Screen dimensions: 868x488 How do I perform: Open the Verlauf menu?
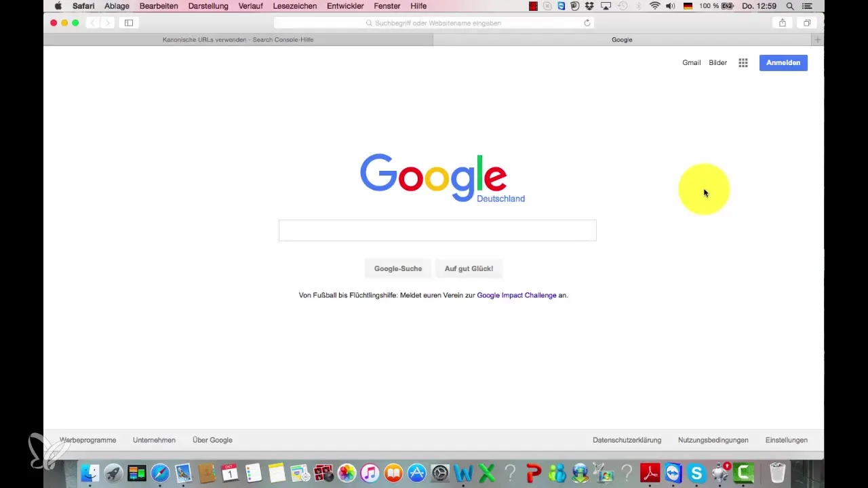(x=251, y=6)
